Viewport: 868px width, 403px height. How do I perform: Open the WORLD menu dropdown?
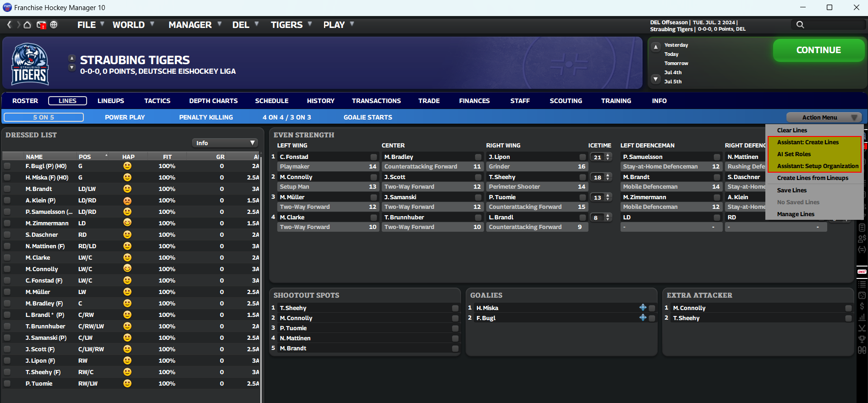133,25
